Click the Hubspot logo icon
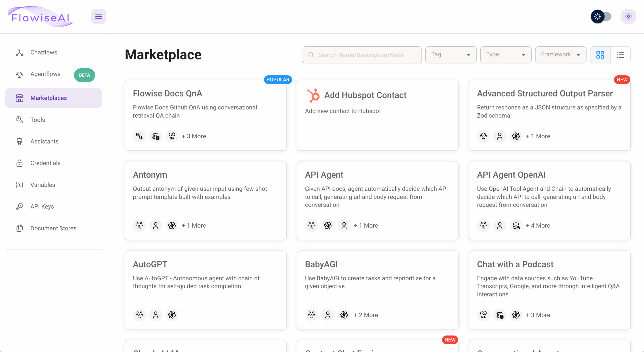The width and height of the screenshot is (644, 352). point(313,95)
